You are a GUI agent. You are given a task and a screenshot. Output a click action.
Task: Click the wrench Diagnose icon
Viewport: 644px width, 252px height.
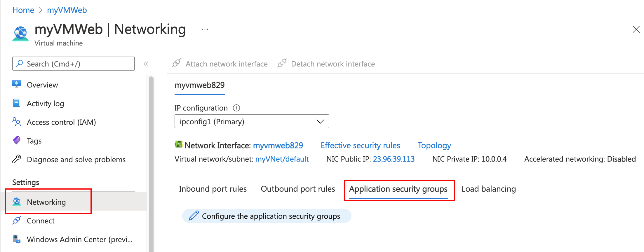tap(17, 159)
